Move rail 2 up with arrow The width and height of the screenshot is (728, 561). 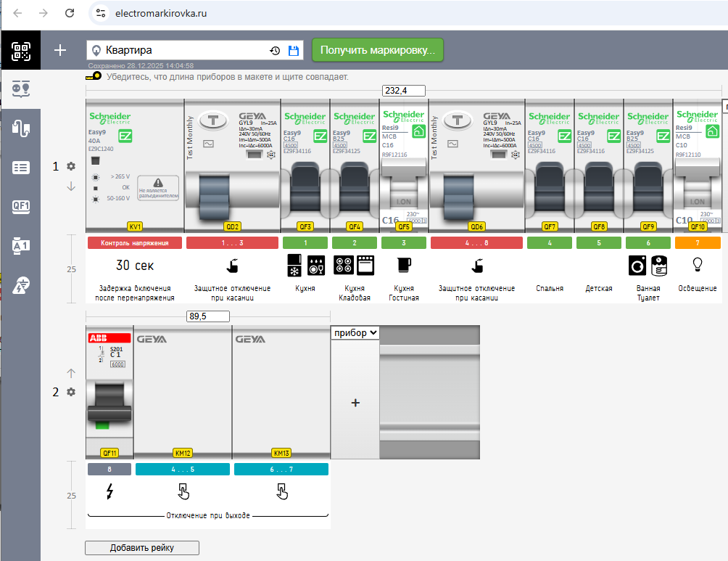click(71, 373)
